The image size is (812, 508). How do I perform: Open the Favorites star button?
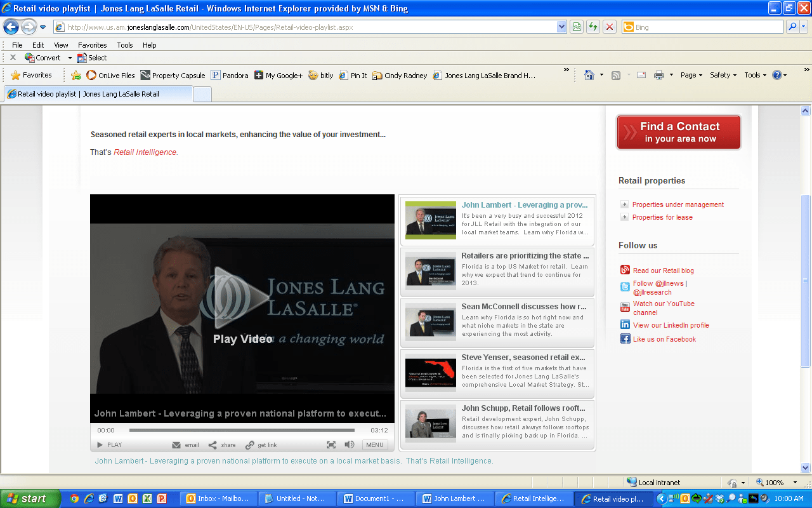(x=31, y=75)
